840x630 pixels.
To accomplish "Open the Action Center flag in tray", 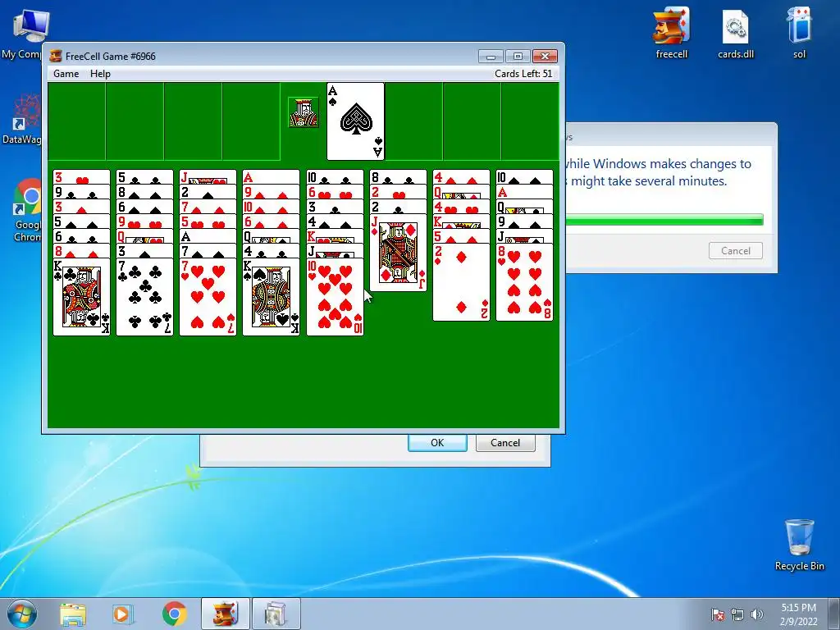I will click(x=717, y=614).
